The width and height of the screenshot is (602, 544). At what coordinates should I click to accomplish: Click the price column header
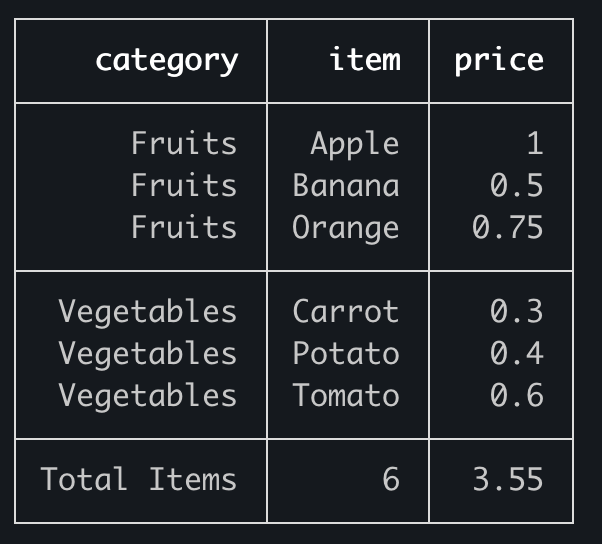click(499, 61)
